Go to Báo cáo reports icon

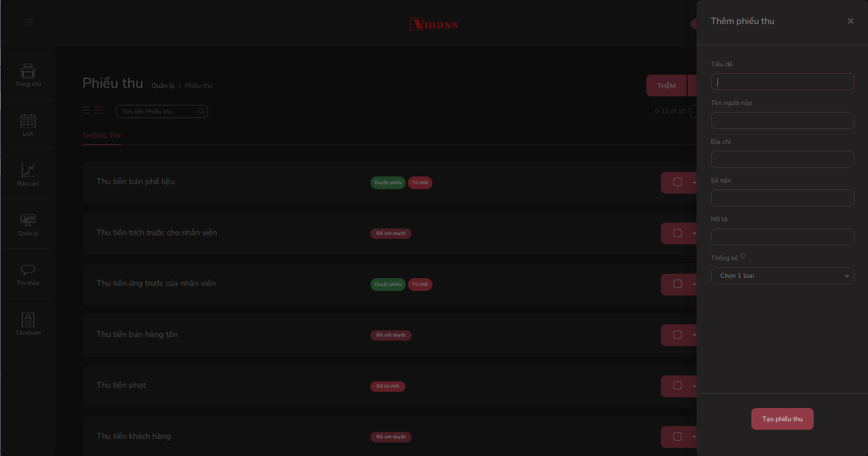coord(28,174)
